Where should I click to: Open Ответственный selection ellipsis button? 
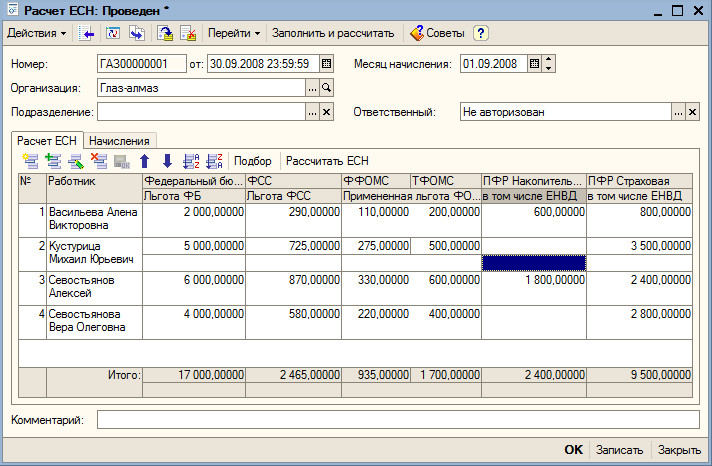click(678, 112)
